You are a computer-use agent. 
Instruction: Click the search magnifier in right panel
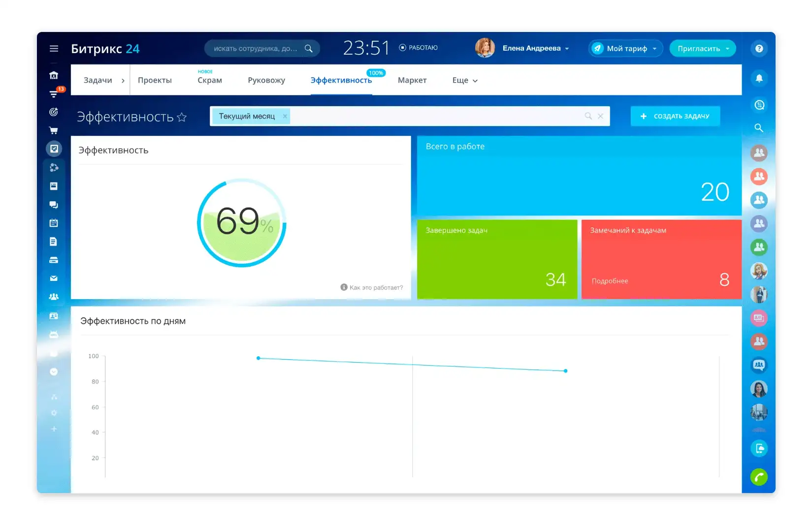[x=759, y=128]
